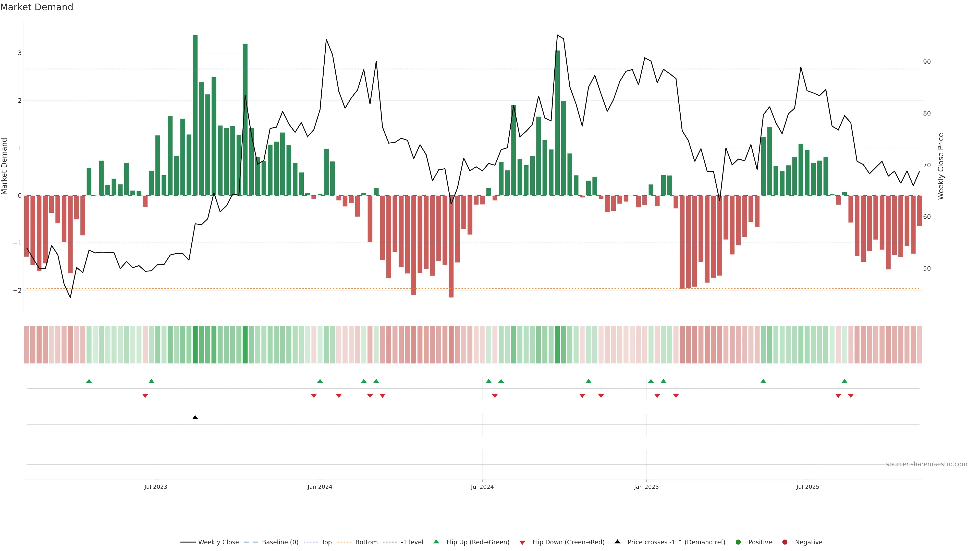Click the Jul 2023 axis label
Screen dimensions: 980x551
point(156,487)
